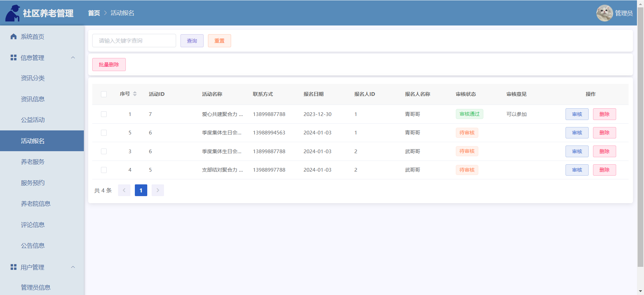The image size is (644, 295).
Task: Click 待审核 tag in 序号 4 row
Action: click(x=467, y=170)
